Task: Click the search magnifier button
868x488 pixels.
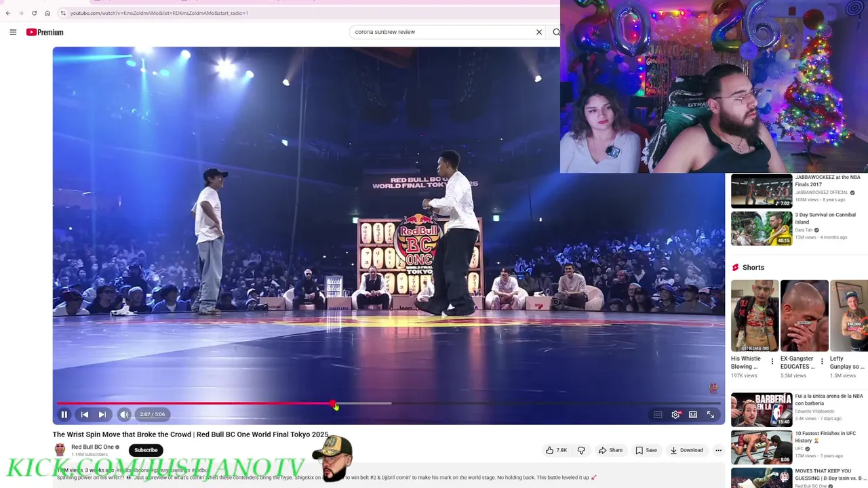Action: click(556, 32)
